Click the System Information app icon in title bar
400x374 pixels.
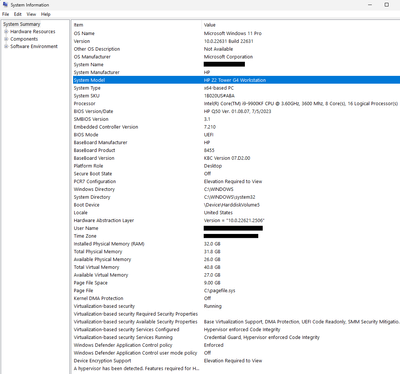tap(5, 5)
